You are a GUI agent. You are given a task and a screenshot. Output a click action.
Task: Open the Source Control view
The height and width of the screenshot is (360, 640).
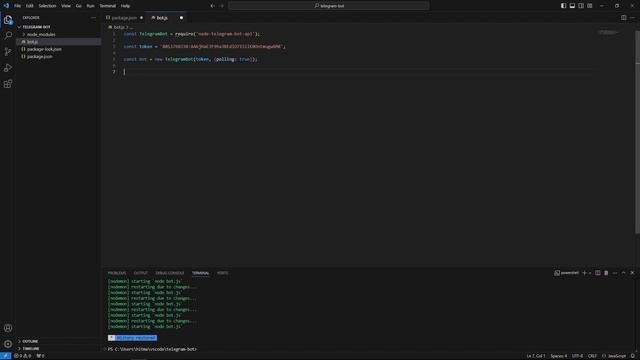[x=8, y=51]
